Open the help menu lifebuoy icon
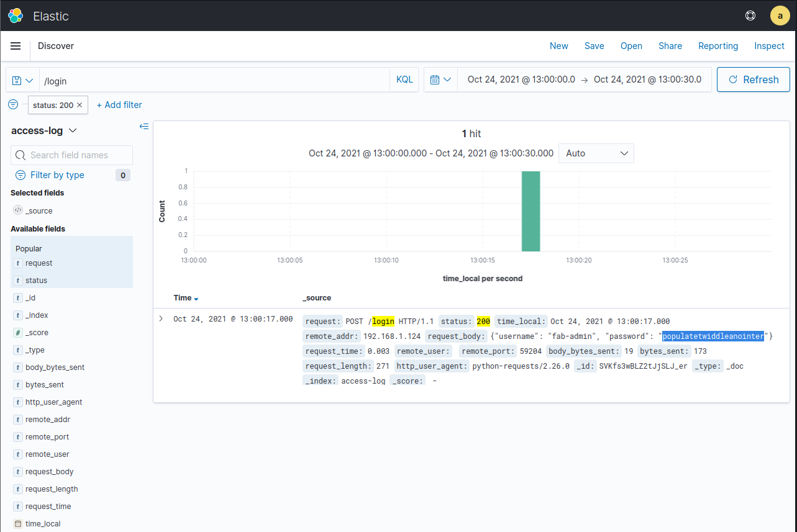 pyautogui.click(x=750, y=16)
